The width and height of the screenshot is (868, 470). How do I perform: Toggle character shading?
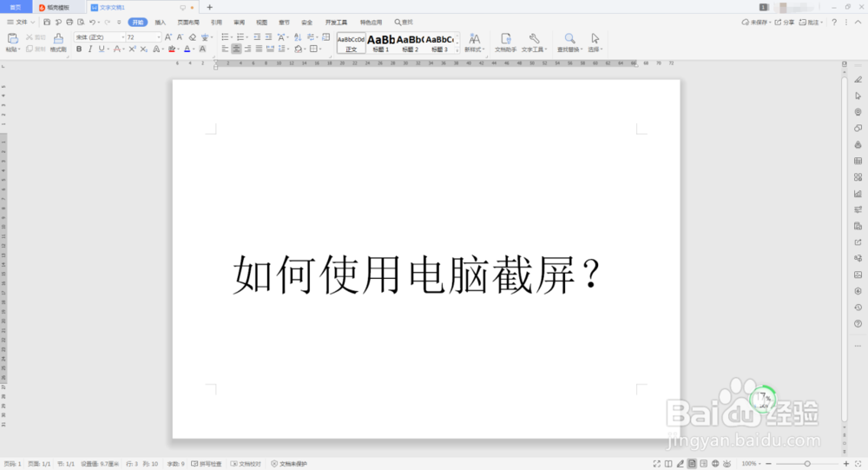[x=202, y=50]
